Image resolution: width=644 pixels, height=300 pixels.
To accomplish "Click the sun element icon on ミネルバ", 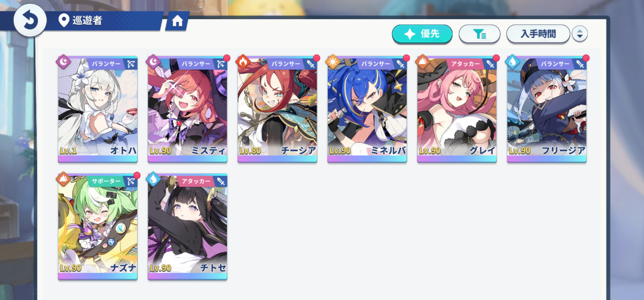I will (333, 62).
